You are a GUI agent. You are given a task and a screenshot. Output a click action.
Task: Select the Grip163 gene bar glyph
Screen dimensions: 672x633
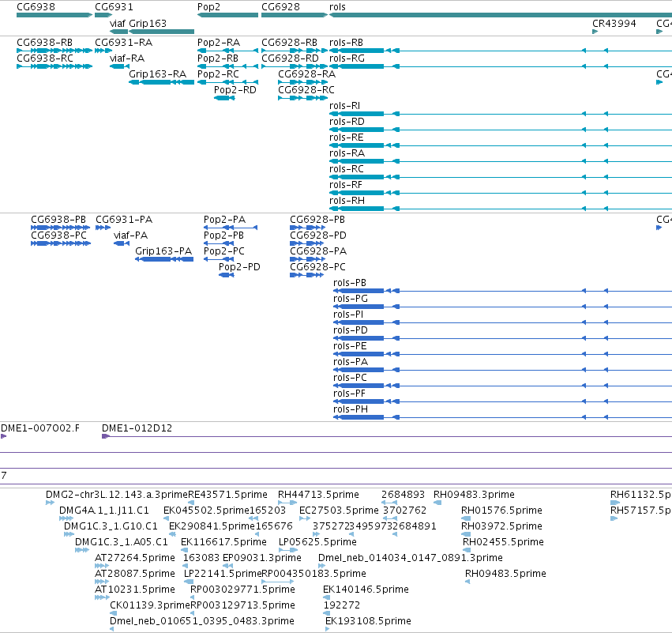click(162, 32)
